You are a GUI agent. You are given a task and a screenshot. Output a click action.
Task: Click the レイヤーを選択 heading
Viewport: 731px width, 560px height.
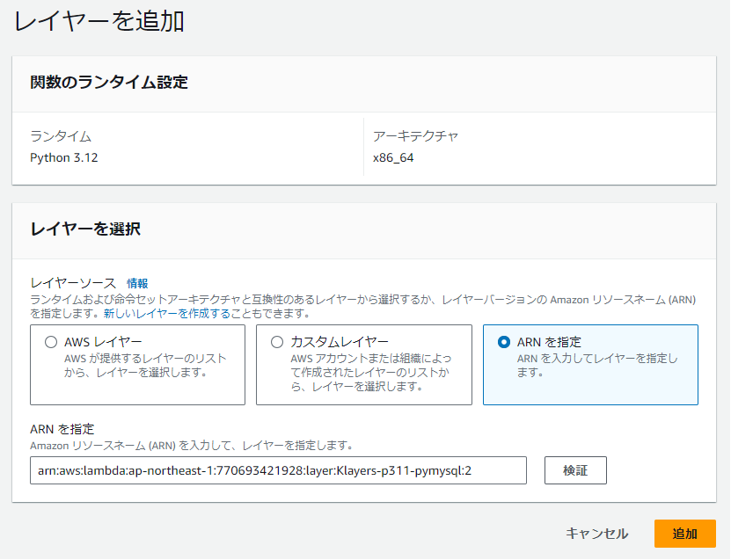click(85, 229)
